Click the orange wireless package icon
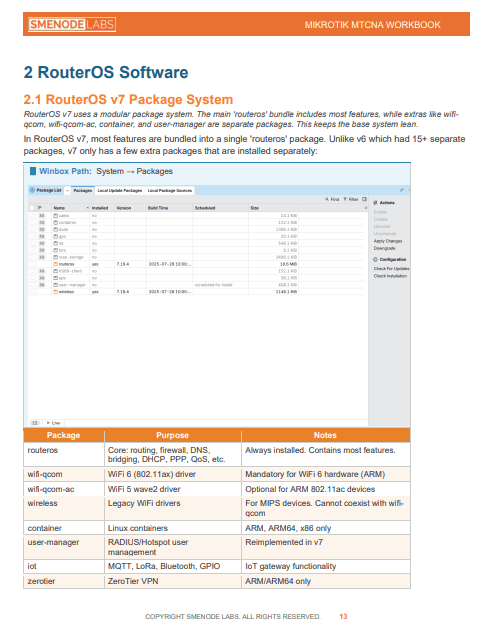Image resolution: width=494 pixels, height=644 pixels. (55, 292)
